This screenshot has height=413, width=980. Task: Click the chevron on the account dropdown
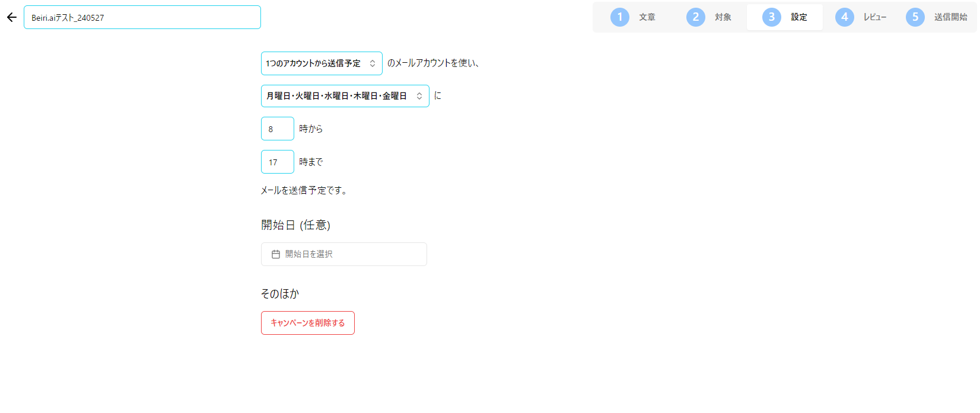[x=373, y=63]
